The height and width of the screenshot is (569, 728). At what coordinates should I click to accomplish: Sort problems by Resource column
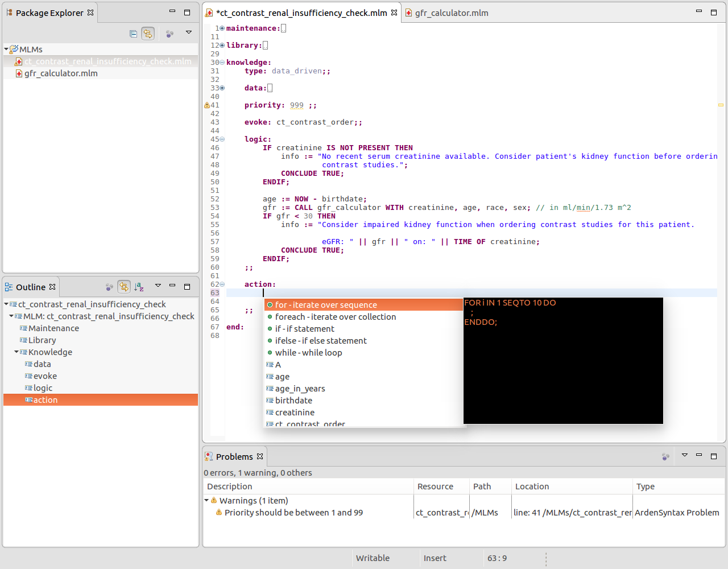click(442, 486)
